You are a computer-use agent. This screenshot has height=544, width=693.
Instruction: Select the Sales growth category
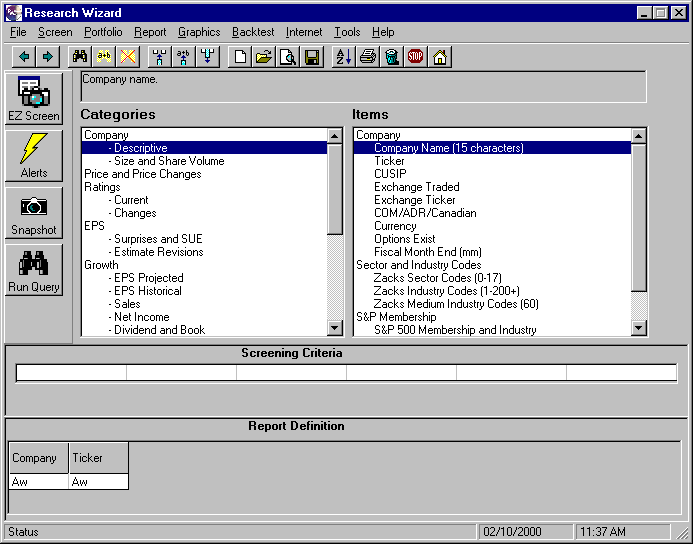[204, 304]
